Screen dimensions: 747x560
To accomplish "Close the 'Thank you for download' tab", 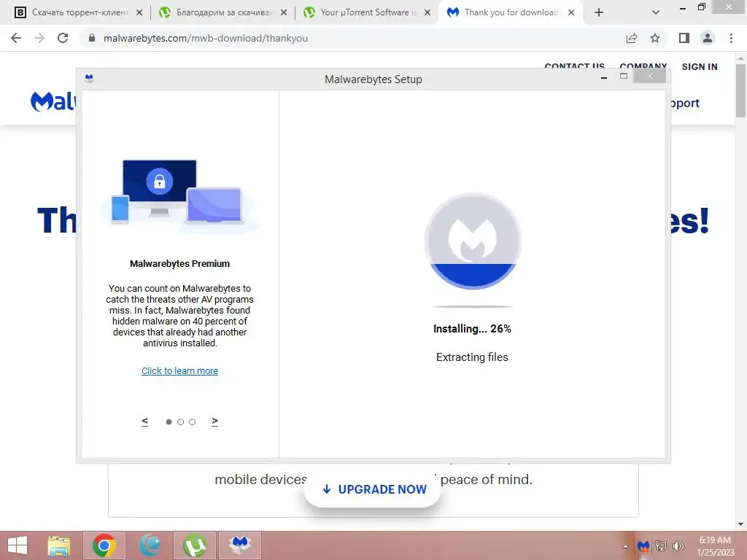I will [571, 12].
